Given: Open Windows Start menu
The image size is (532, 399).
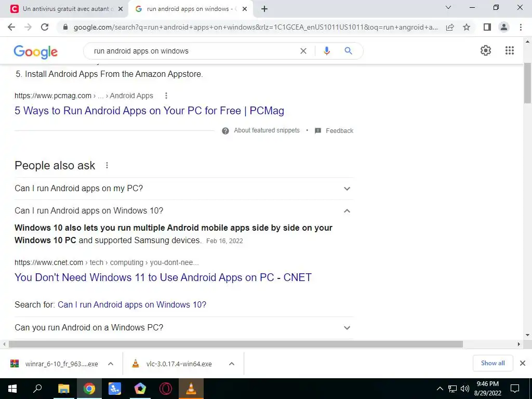Looking at the screenshot, I should 12,389.
